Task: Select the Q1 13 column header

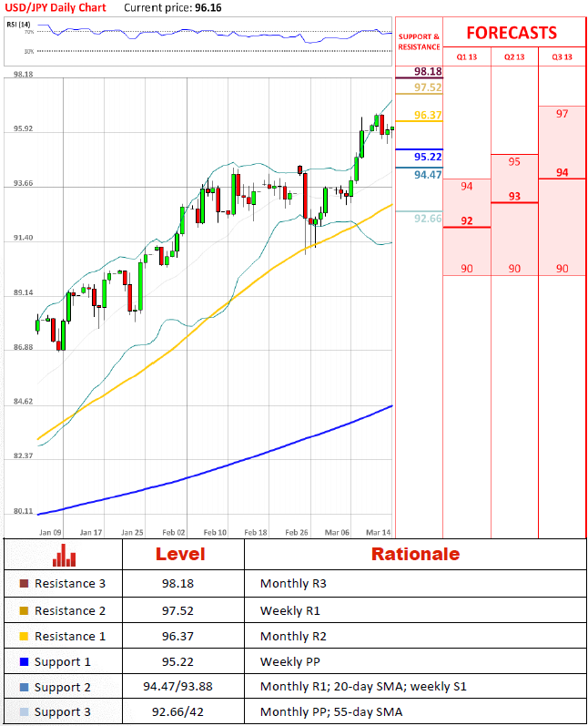Action: pos(466,57)
